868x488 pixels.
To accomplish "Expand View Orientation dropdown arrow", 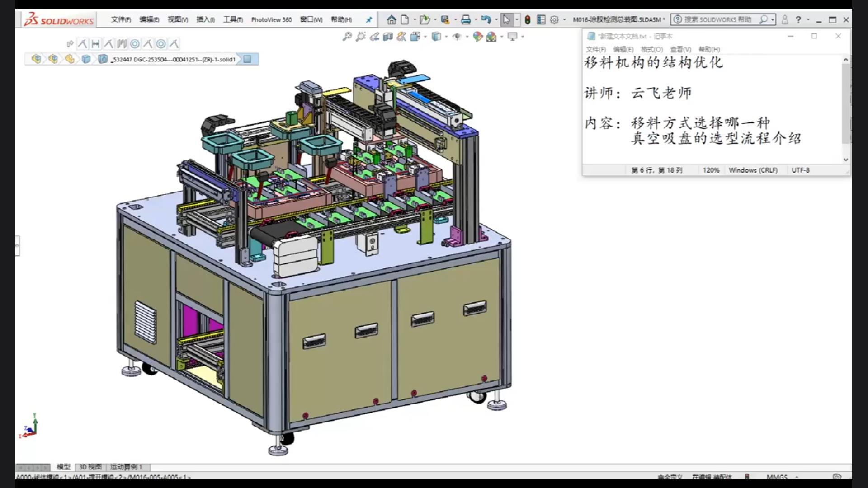I will 425,37.
